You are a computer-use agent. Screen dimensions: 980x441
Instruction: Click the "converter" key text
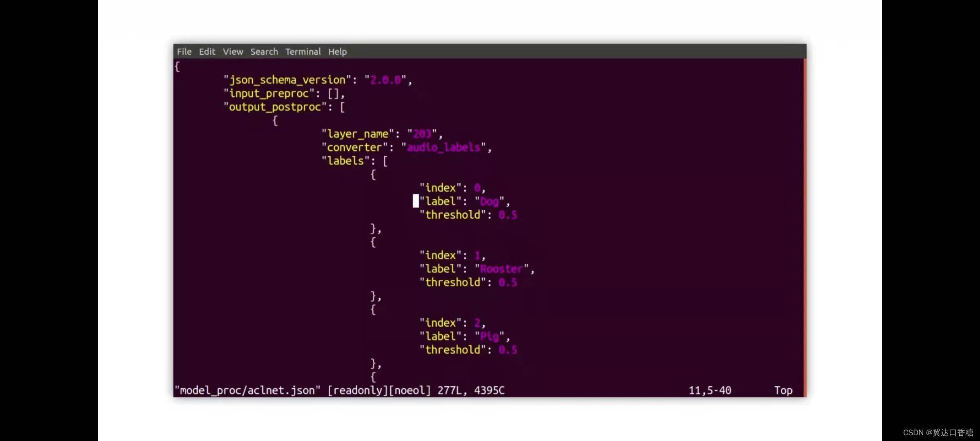(354, 147)
